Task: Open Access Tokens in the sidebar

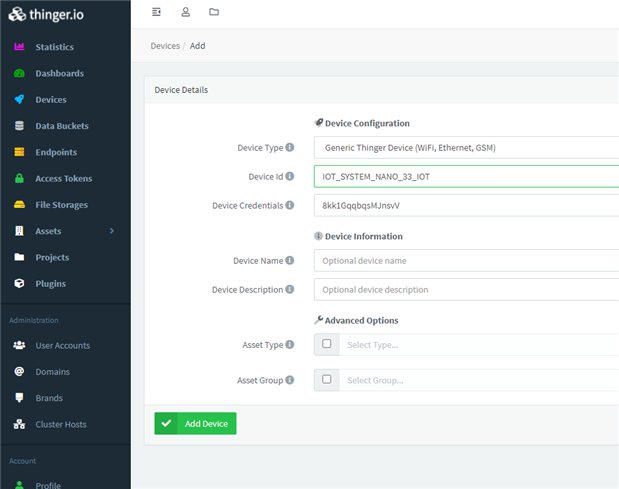Action: [x=63, y=178]
